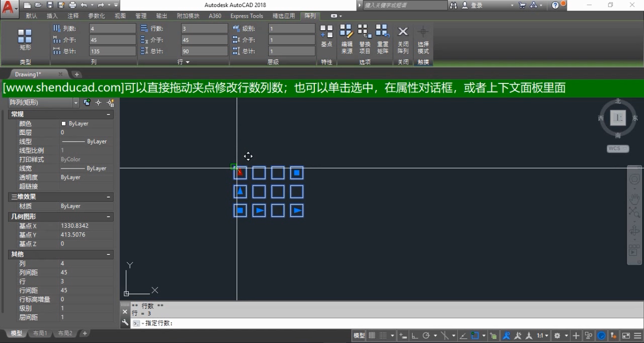Toggle object snap tracking in status bar
This screenshot has width=644, height=343.
[x=463, y=335]
